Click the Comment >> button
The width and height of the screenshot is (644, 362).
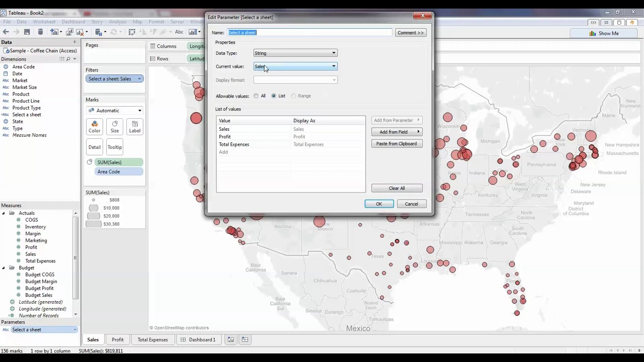pyautogui.click(x=411, y=33)
